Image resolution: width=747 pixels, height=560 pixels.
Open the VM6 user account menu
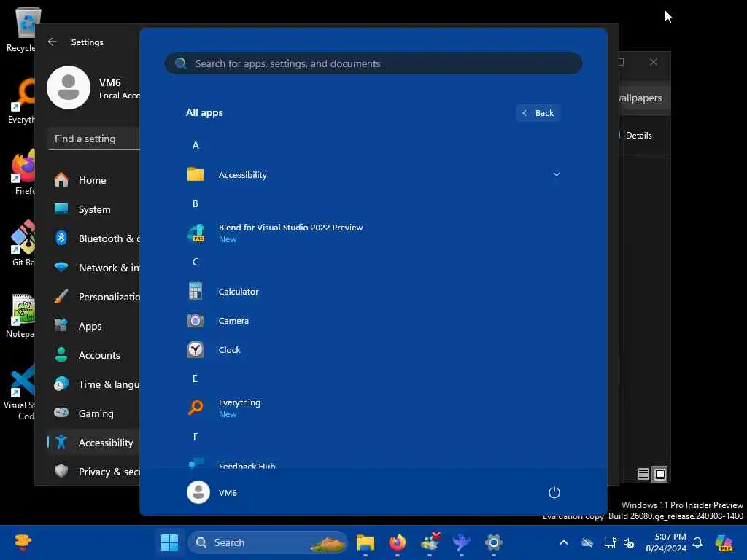pyautogui.click(x=212, y=492)
